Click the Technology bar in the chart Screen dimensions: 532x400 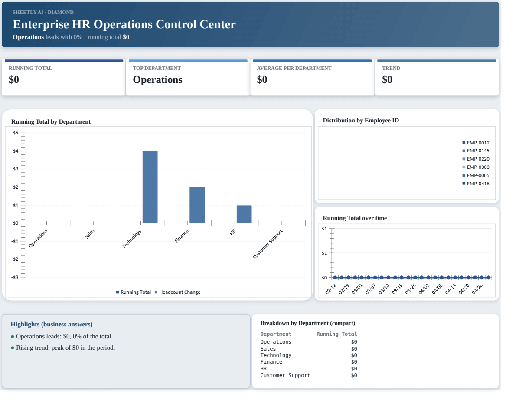150,187
